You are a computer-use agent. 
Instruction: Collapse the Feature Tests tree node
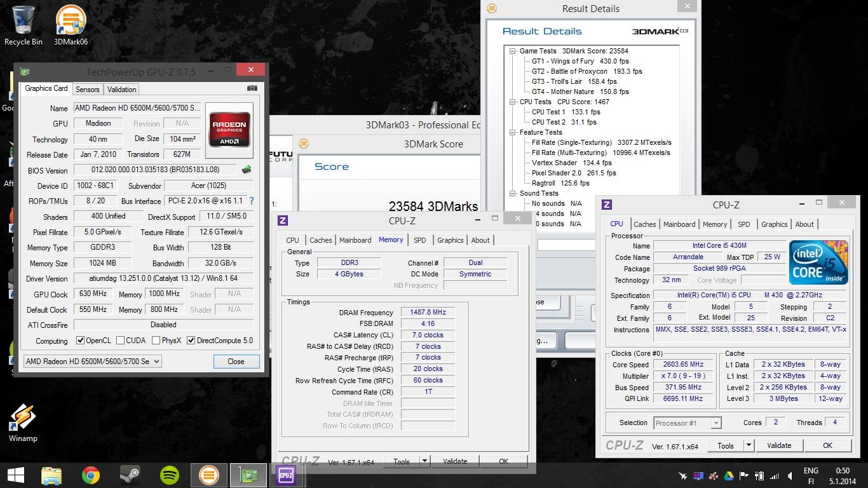point(512,132)
